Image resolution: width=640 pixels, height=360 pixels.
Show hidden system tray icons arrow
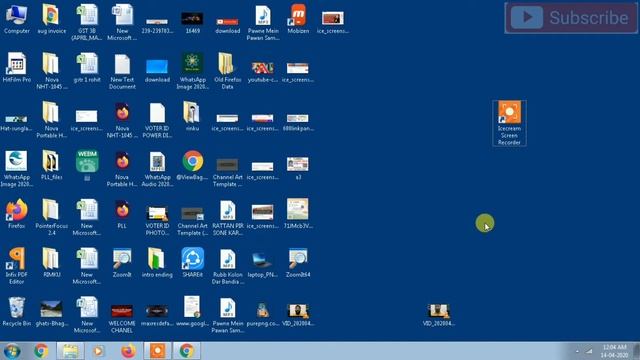click(x=577, y=351)
